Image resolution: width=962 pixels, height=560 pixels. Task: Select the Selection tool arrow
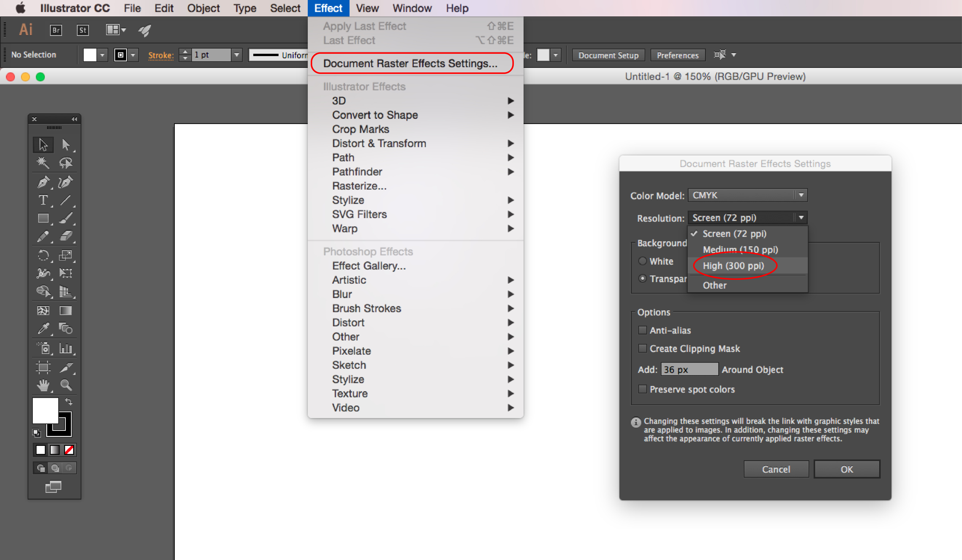click(43, 145)
